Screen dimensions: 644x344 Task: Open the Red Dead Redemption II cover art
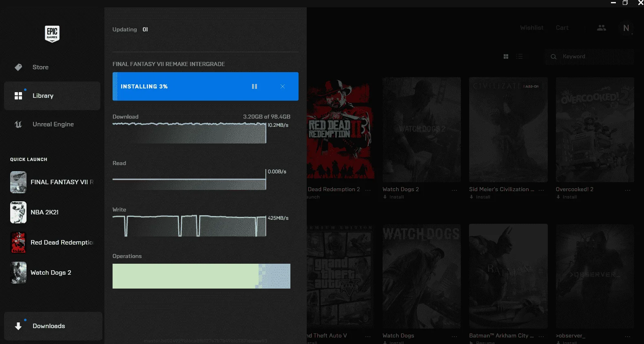click(x=341, y=130)
